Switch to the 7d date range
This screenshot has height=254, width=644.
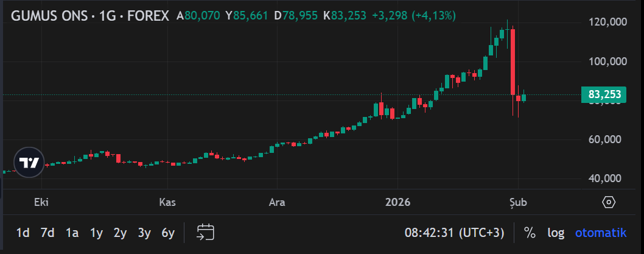[47, 233]
